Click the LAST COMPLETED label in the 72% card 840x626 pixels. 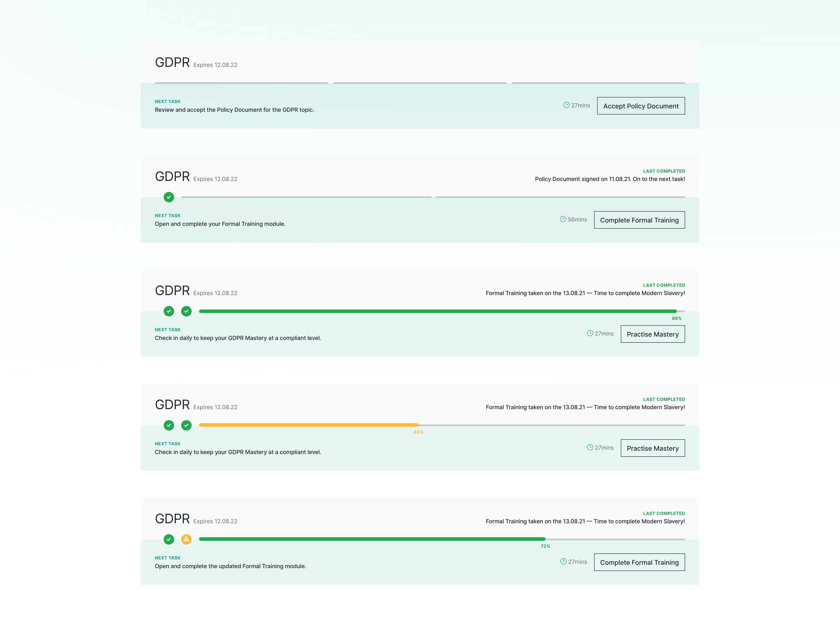pos(664,513)
